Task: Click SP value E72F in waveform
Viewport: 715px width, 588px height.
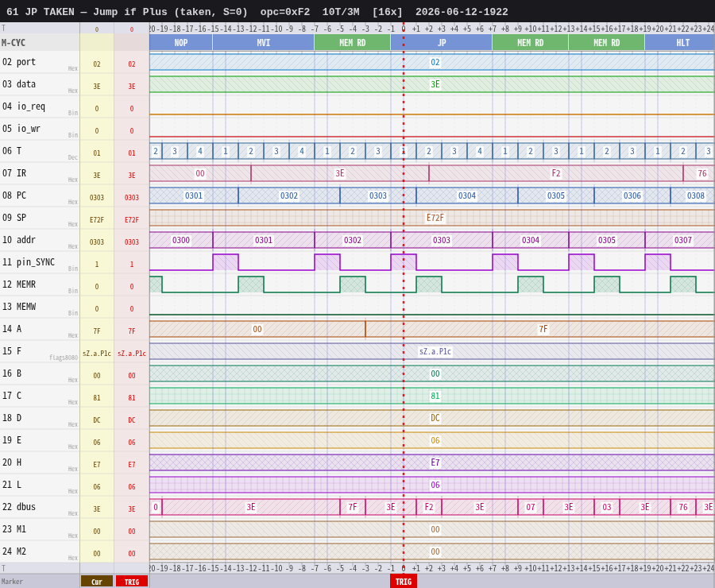Action: point(435,218)
